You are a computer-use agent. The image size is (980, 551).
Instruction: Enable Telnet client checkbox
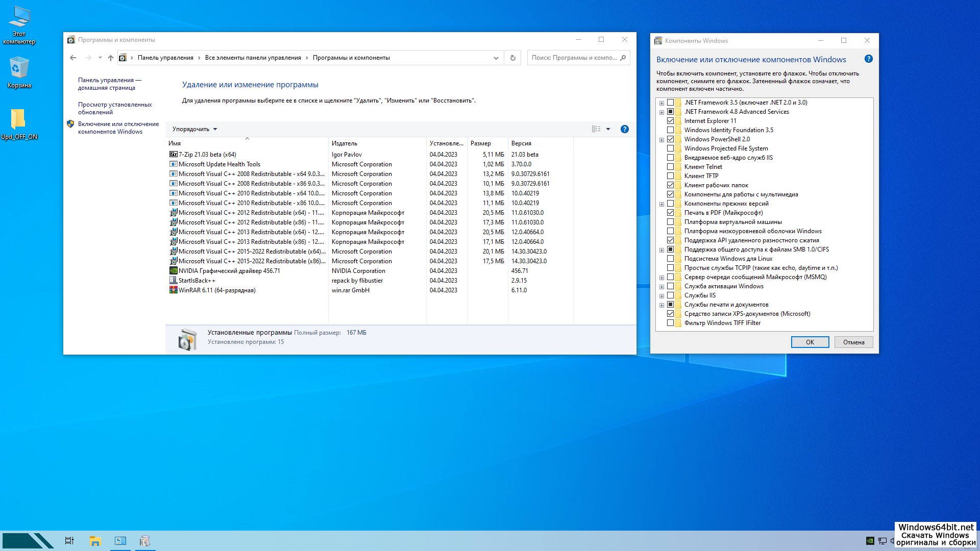click(670, 167)
